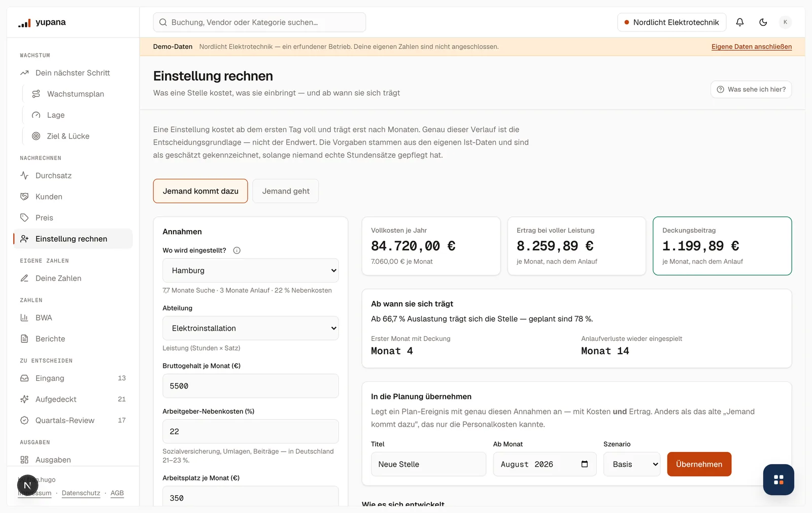Image resolution: width=812 pixels, height=513 pixels.
Task: Click the BWA bar chart icon
Action: (x=24, y=318)
